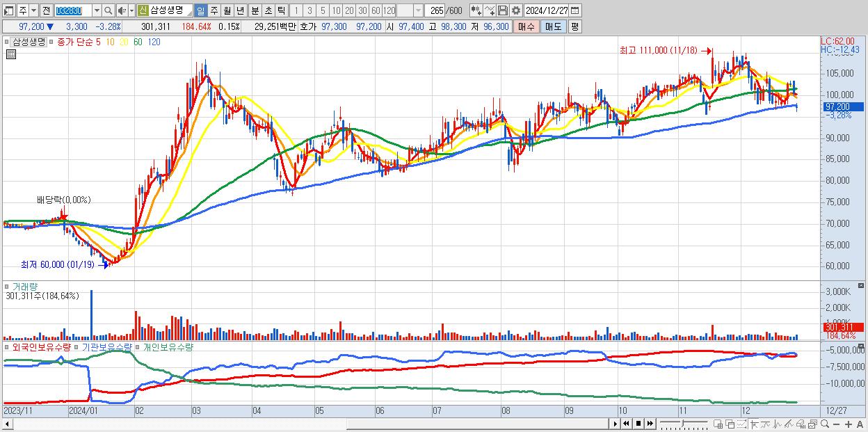This screenshot has width=868, height=432.
Task: Select the 60 interval button
Action: (x=376, y=10)
